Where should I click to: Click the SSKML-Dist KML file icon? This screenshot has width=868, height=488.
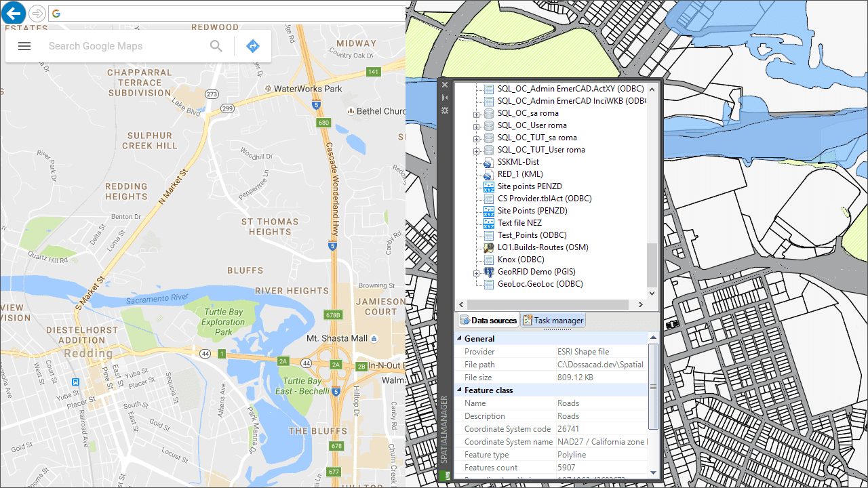pyautogui.click(x=489, y=162)
